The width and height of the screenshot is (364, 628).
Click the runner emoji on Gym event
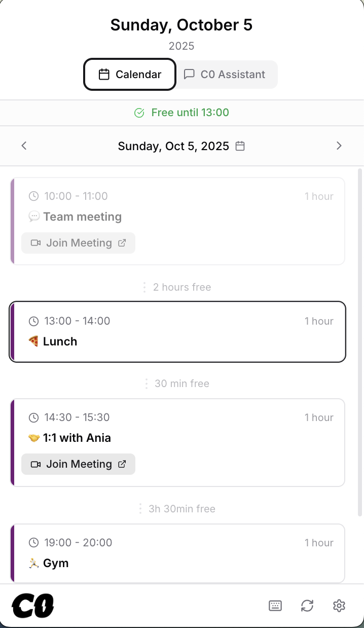pos(33,563)
